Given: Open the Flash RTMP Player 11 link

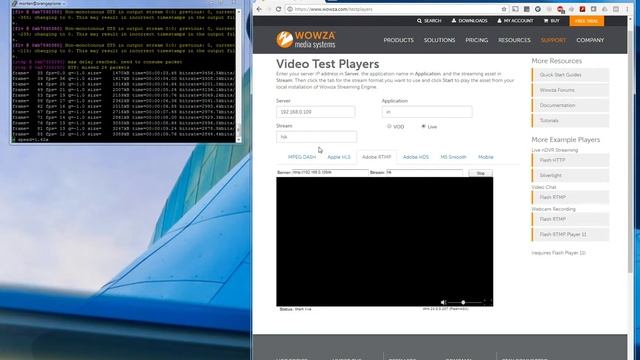Looking at the screenshot, I should click(571, 235).
